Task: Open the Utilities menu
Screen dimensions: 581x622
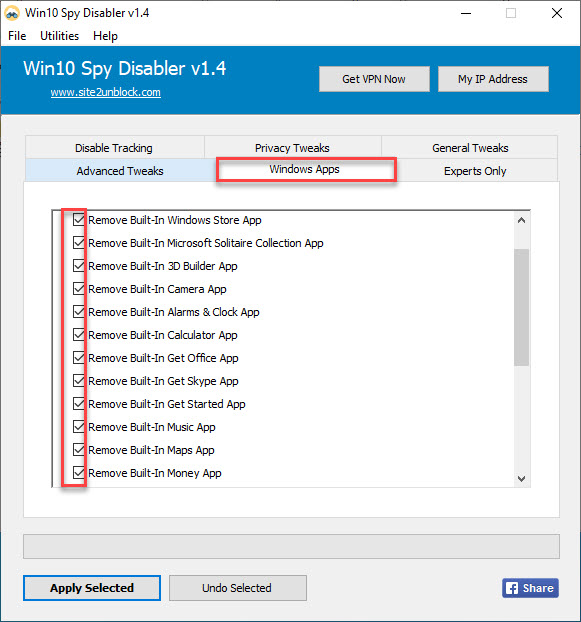Action: pyautogui.click(x=59, y=36)
